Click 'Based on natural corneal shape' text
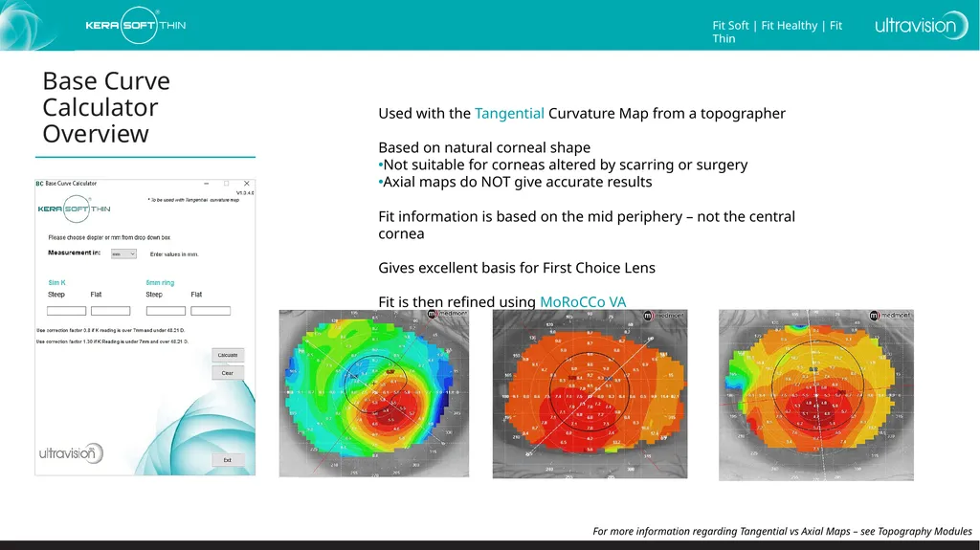Viewport: 980px width, 550px height. pyautogui.click(x=484, y=147)
